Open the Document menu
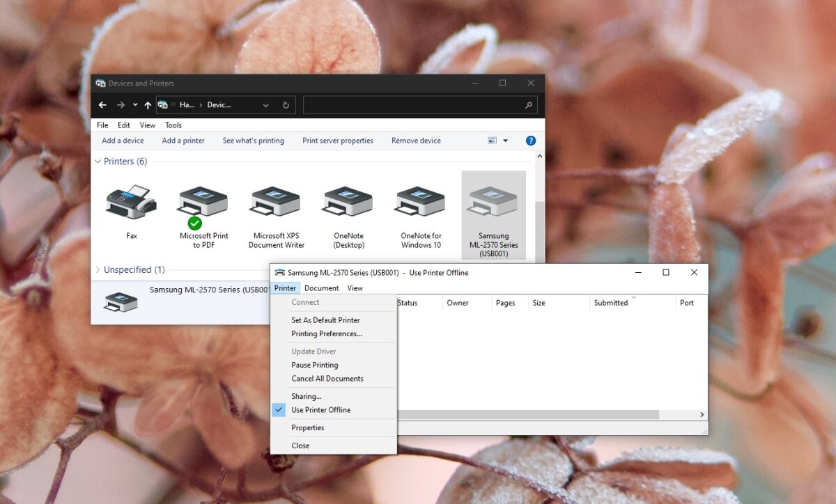The image size is (836, 504). point(321,288)
